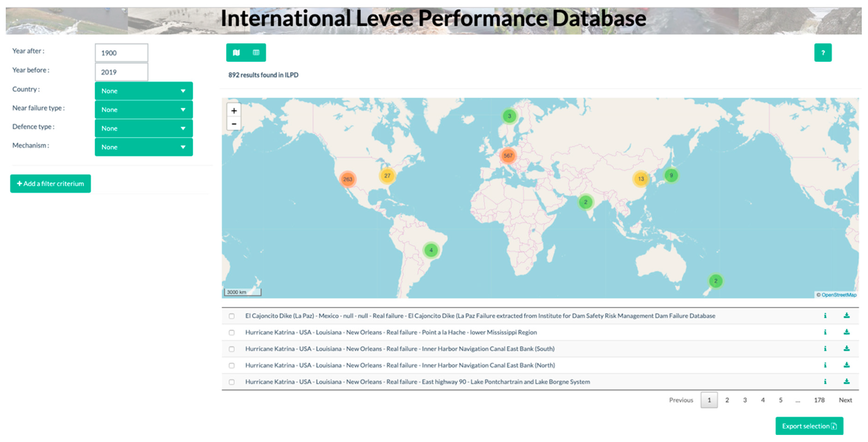868x442 pixels.
Task: Click the Year after input field
Action: tap(121, 53)
